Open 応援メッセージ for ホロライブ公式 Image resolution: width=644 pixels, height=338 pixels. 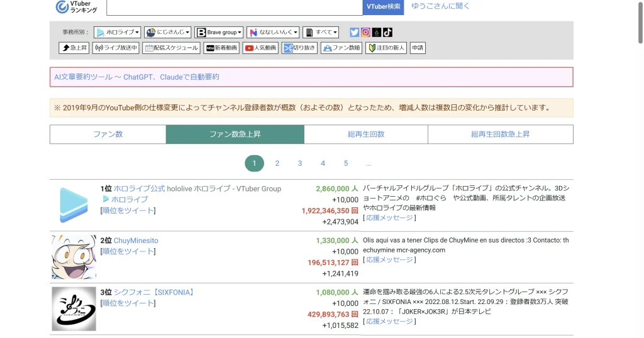click(390, 218)
